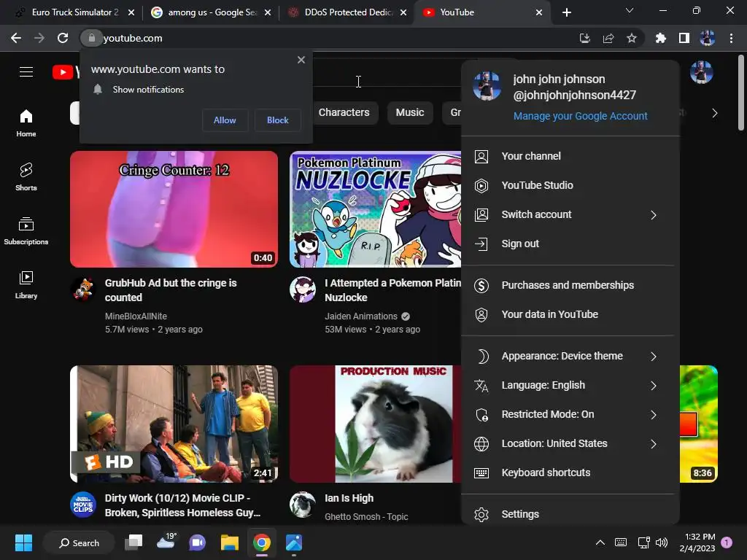Reload the current page
This screenshot has height=560, width=747.
63,38
